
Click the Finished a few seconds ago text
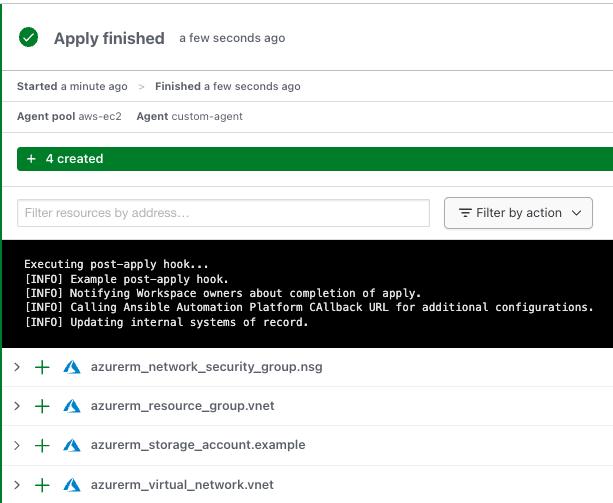pyautogui.click(x=228, y=86)
